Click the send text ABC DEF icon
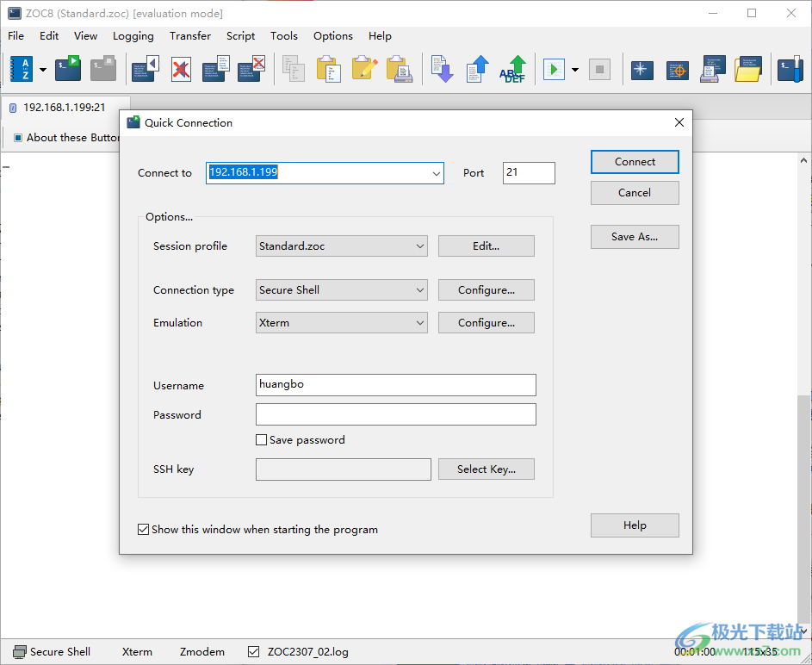Image resolution: width=812 pixels, height=665 pixels. (513, 69)
